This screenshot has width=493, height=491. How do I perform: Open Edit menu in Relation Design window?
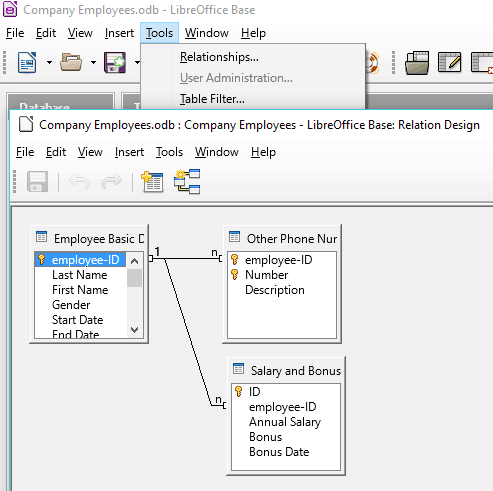tap(56, 152)
